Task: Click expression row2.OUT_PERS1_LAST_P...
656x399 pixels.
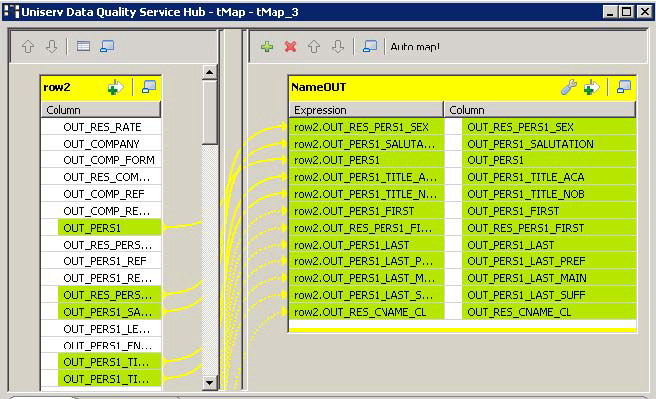Action: [x=366, y=261]
